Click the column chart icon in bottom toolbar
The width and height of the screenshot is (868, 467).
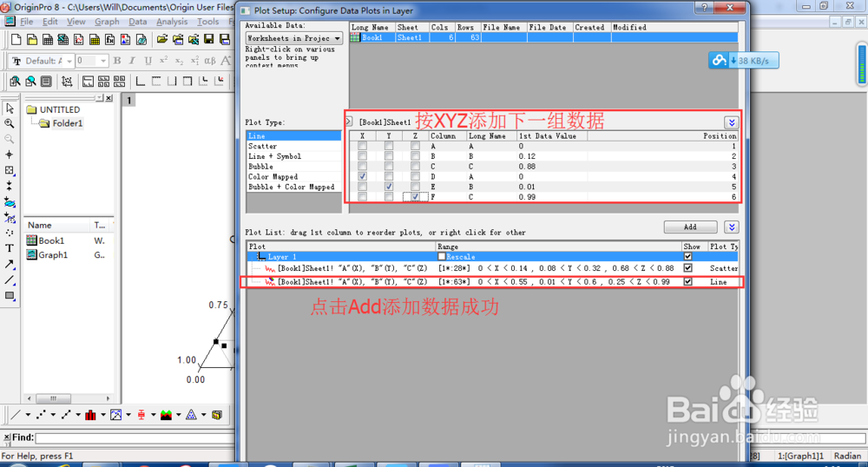click(90, 414)
